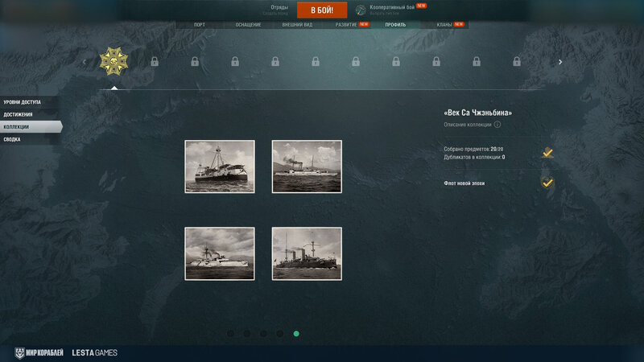Select the active green page dot
644x362 pixels.
tap(296, 334)
